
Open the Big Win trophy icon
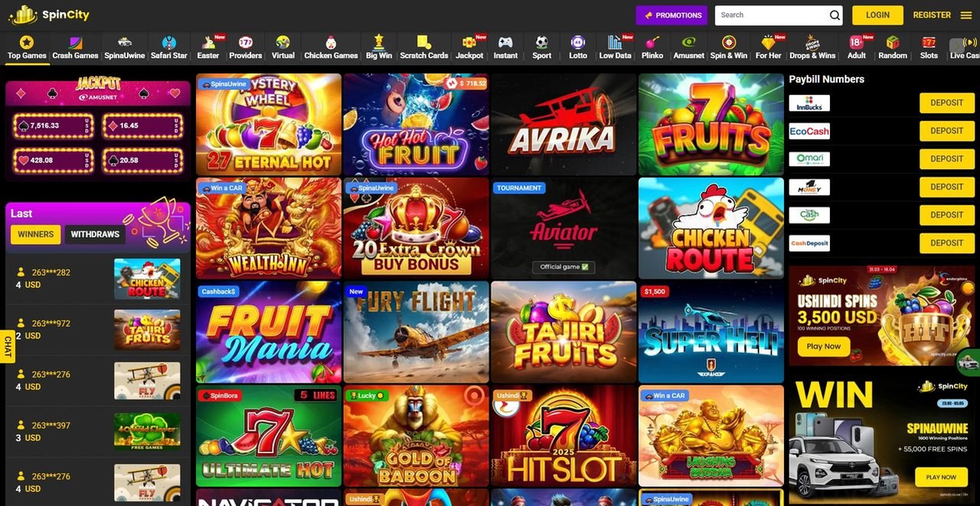point(378,42)
